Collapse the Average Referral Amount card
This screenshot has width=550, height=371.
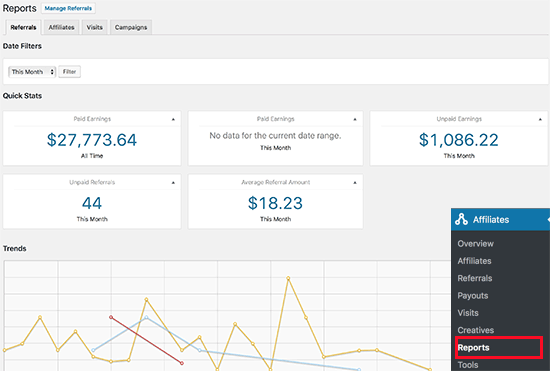355,182
